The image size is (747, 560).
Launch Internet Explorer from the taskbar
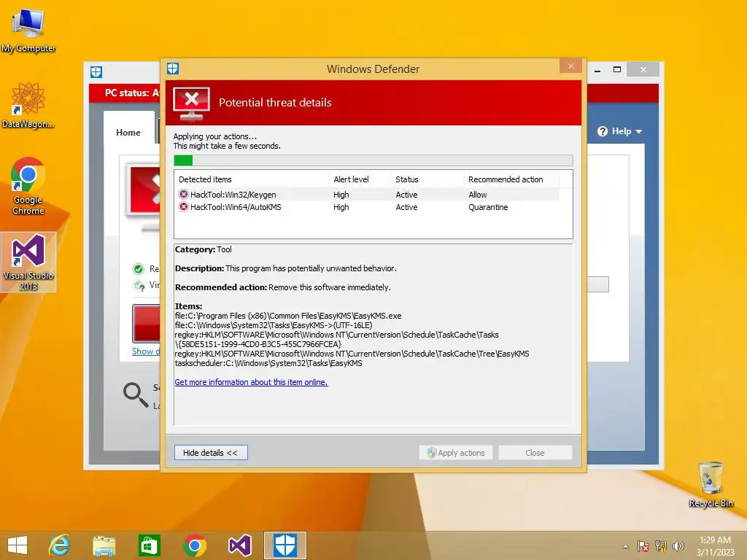click(x=60, y=545)
